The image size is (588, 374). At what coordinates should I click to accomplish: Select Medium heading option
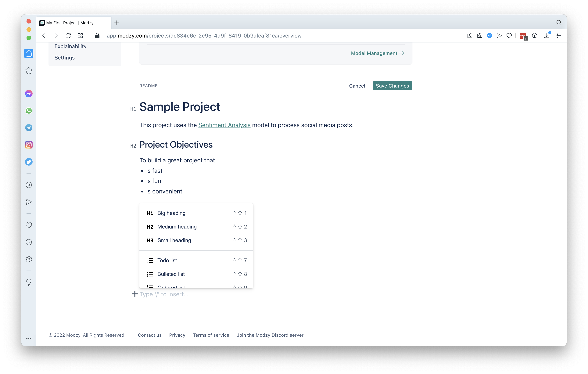click(177, 227)
